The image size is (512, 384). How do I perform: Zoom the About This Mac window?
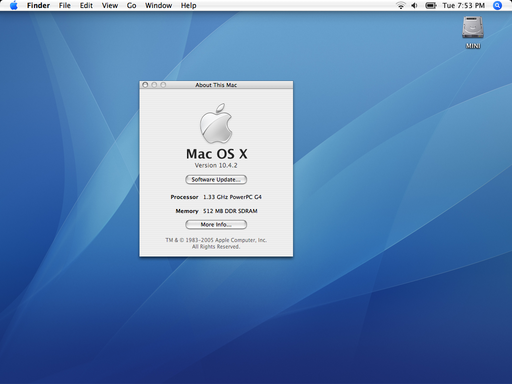click(163, 85)
